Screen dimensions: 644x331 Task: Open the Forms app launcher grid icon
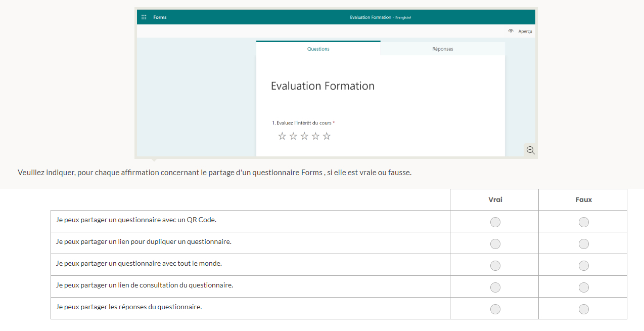144,17
